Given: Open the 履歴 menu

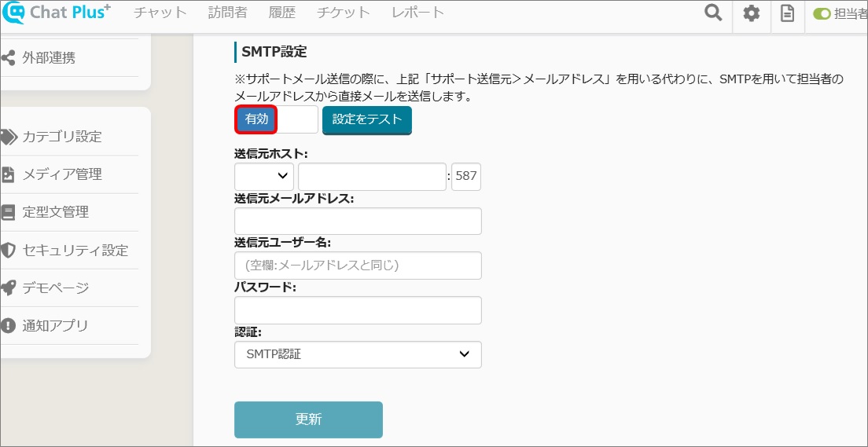Looking at the screenshot, I should coord(281,13).
